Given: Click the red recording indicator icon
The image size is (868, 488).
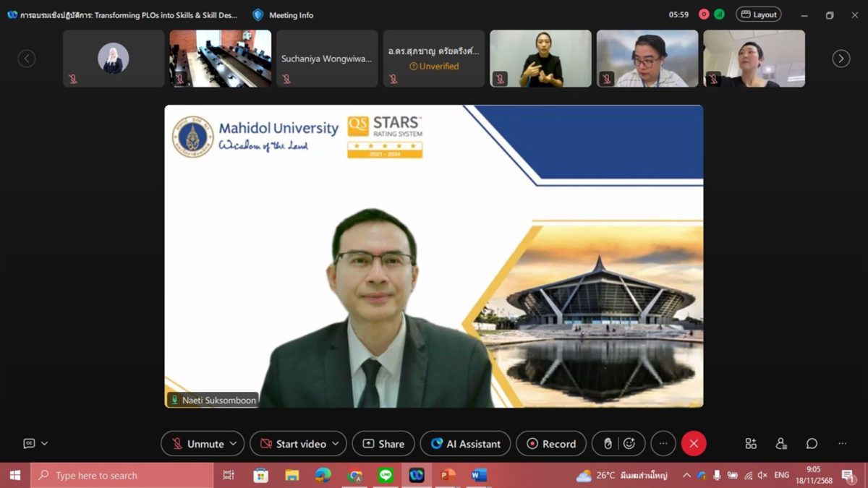Looking at the screenshot, I should 704,14.
